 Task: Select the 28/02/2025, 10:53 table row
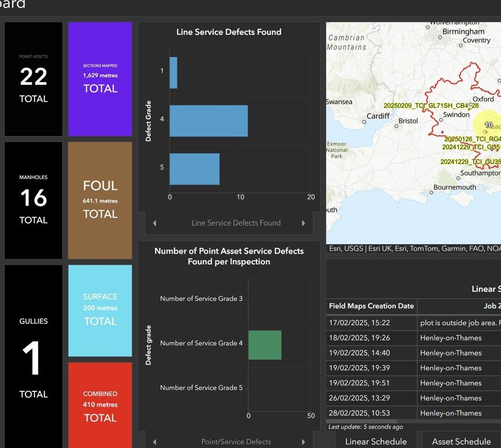tap(414, 413)
